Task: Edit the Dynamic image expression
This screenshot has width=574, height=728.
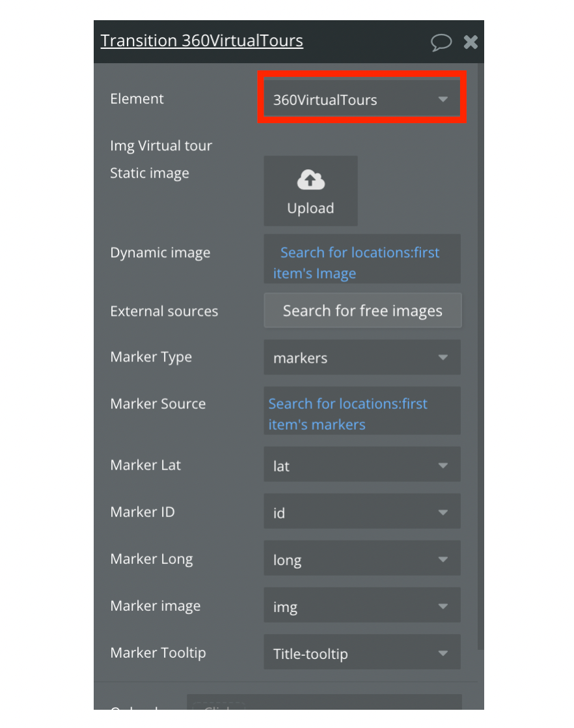Action: point(361,262)
